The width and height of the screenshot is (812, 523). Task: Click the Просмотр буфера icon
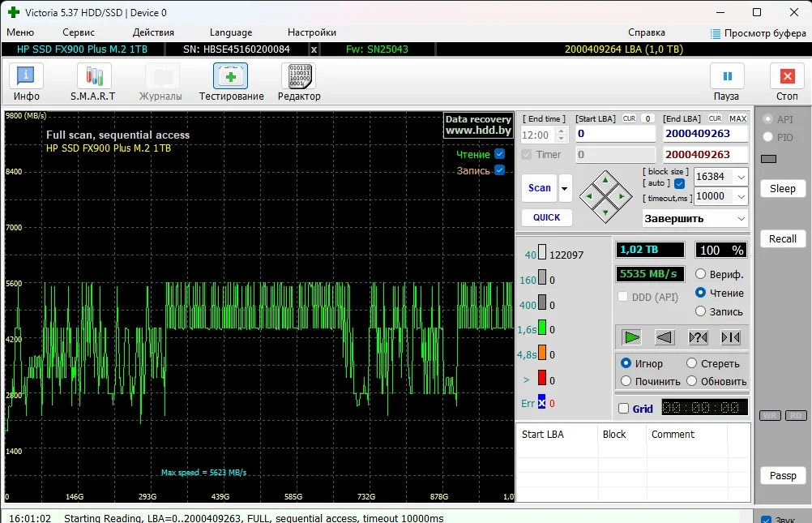716,33
